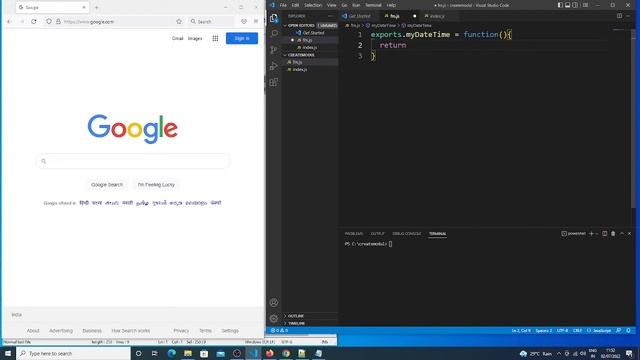Open Explorer view in VS Code activity bar
640x360 pixels.
274,18
